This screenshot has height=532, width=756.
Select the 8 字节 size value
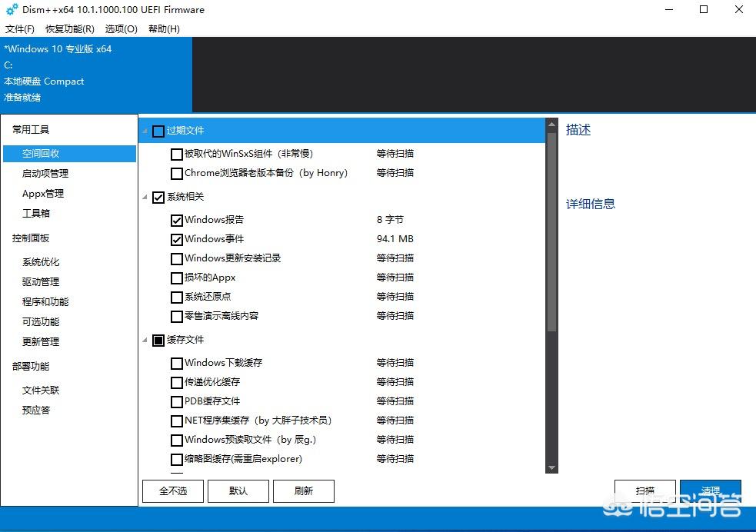point(390,220)
